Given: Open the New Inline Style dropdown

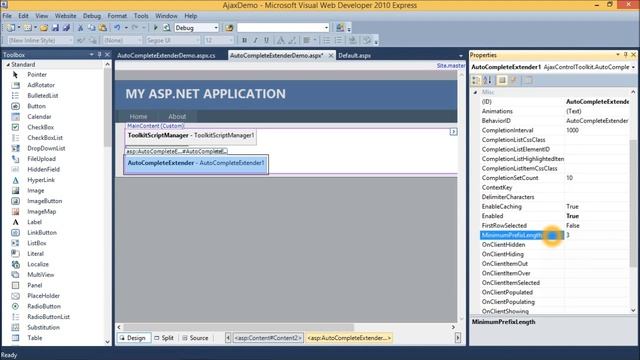Looking at the screenshot, I should coord(70,40).
